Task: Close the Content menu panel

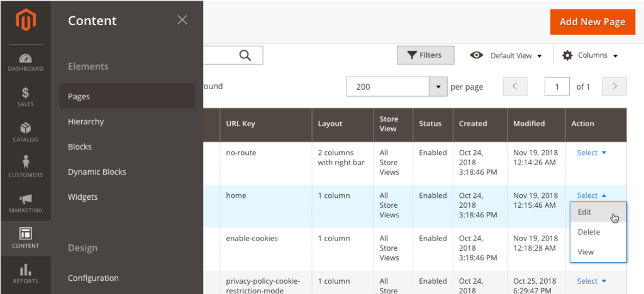Action: coord(182,19)
